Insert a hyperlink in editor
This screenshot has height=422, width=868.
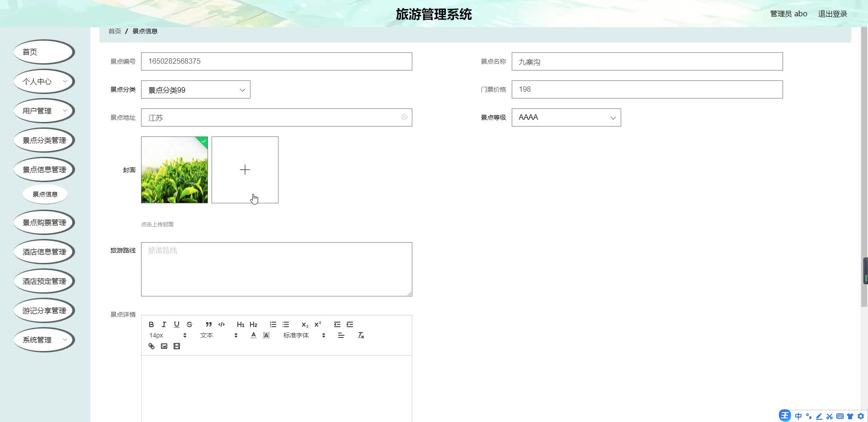(151, 346)
